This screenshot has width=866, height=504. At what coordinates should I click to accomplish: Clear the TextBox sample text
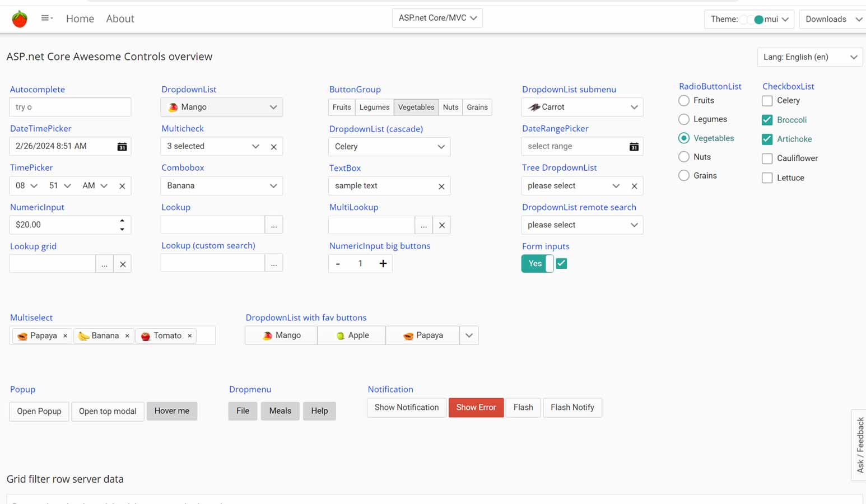coord(441,186)
